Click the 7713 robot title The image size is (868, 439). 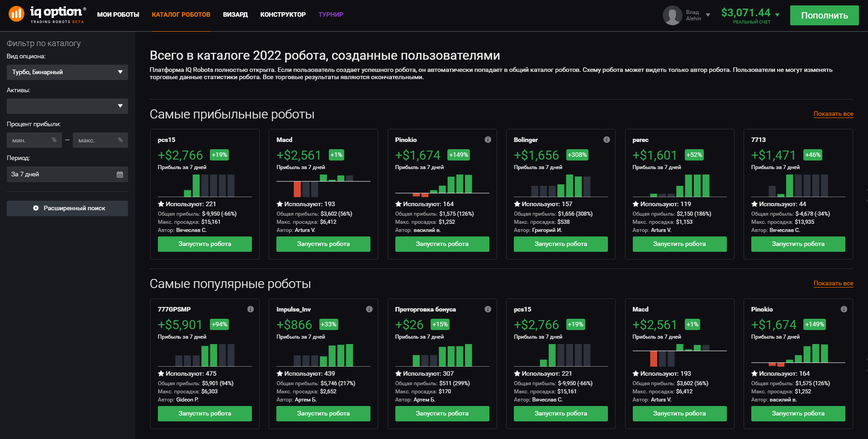pos(759,140)
